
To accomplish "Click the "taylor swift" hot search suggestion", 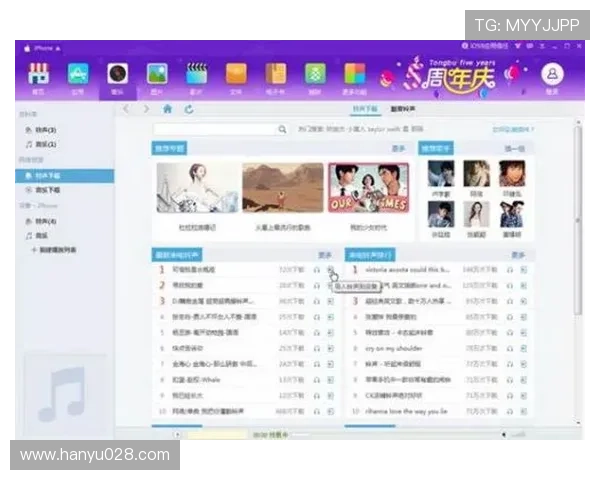I will [x=383, y=129].
